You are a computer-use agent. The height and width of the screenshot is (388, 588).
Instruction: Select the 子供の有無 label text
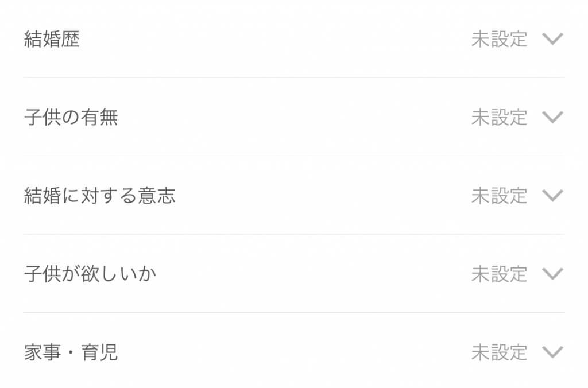coord(71,118)
